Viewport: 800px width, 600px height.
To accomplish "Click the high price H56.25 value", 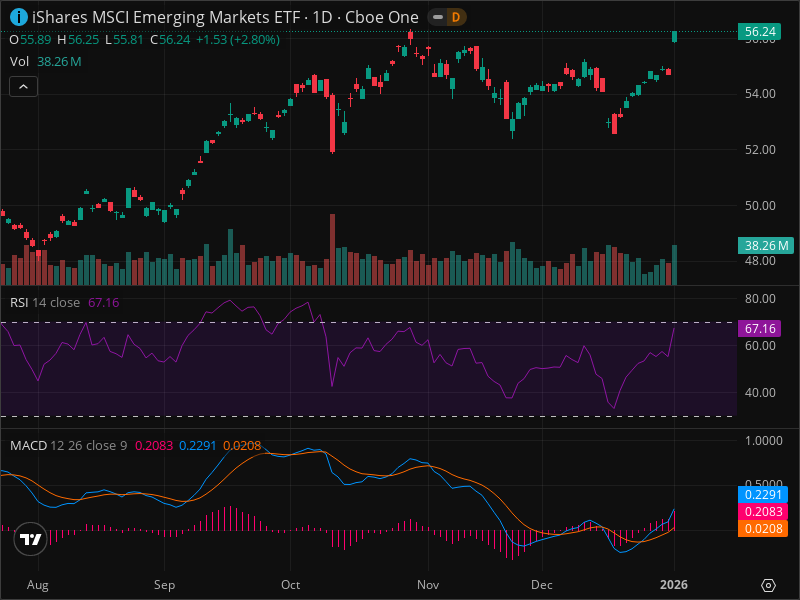I will tap(78, 40).
